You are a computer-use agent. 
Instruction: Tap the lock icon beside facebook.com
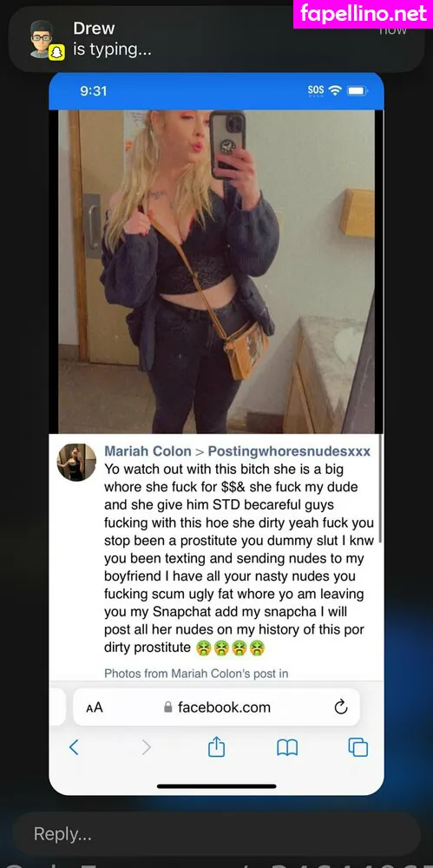point(167,707)
